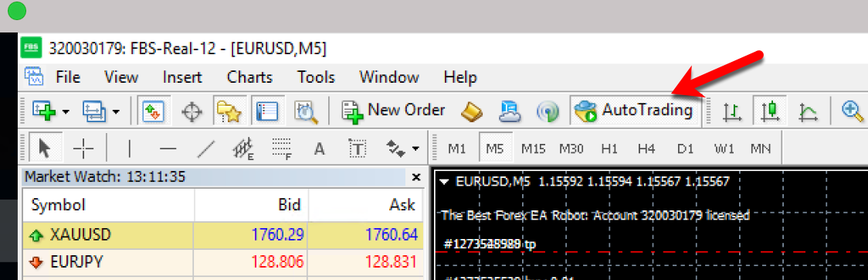Image resolution: width=868 pixels, height=280 pixels.
Task: Close the Market Watch panel
Action: click(416, 177)
